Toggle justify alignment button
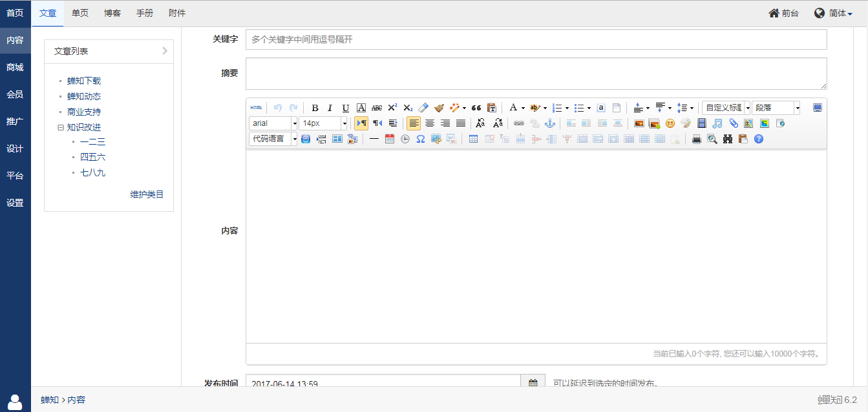 tap(461, 123)
